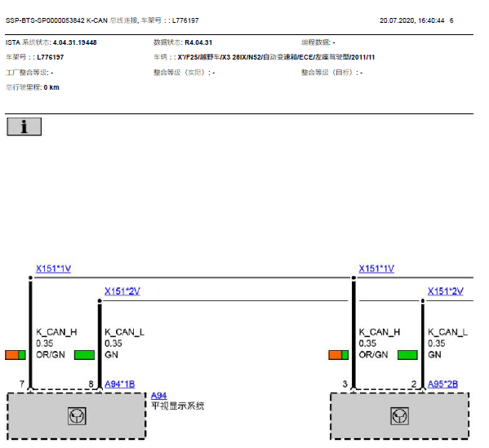Click the orange/green swatch at A94 pin 7

coord(16,355)
